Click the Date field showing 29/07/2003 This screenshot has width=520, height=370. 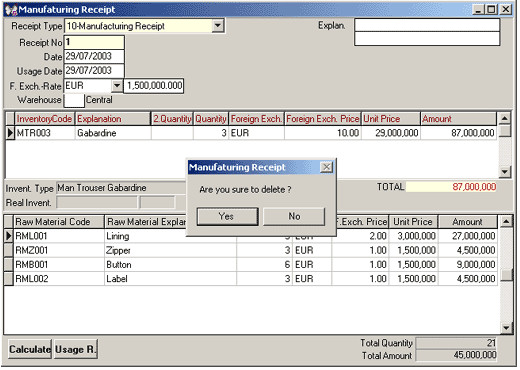94,56
